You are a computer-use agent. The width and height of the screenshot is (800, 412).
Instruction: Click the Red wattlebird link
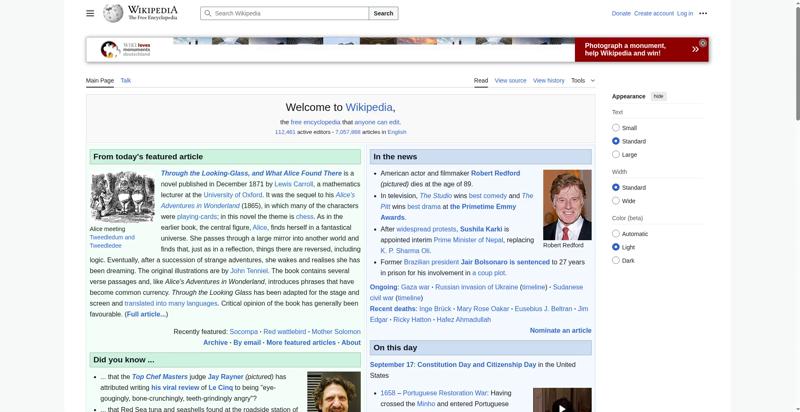point(285,331)
